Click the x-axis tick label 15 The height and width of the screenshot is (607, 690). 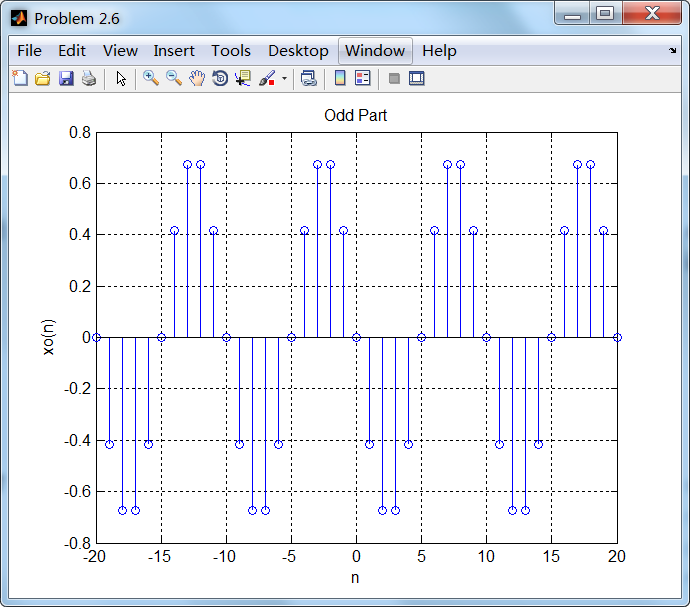tap(551, 557)
